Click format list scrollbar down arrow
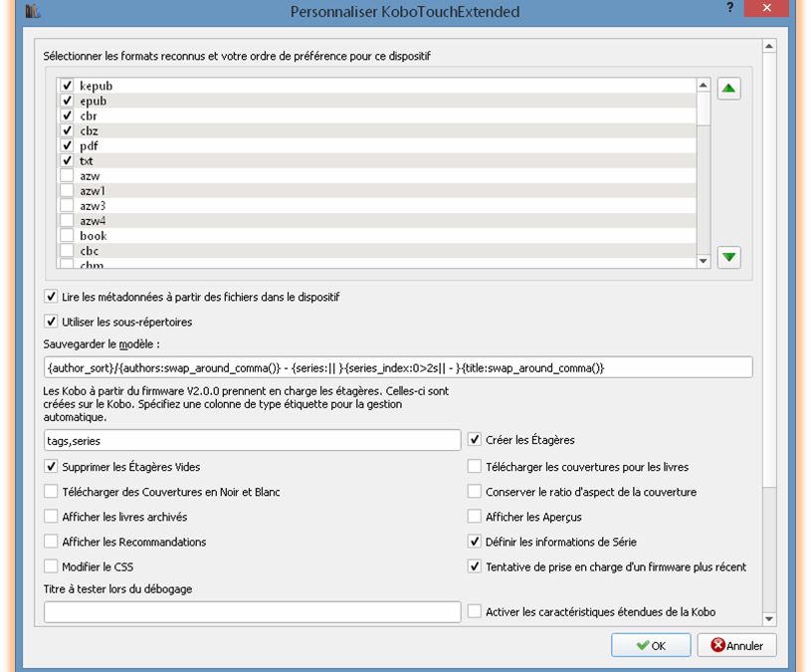 pos(703,261)
